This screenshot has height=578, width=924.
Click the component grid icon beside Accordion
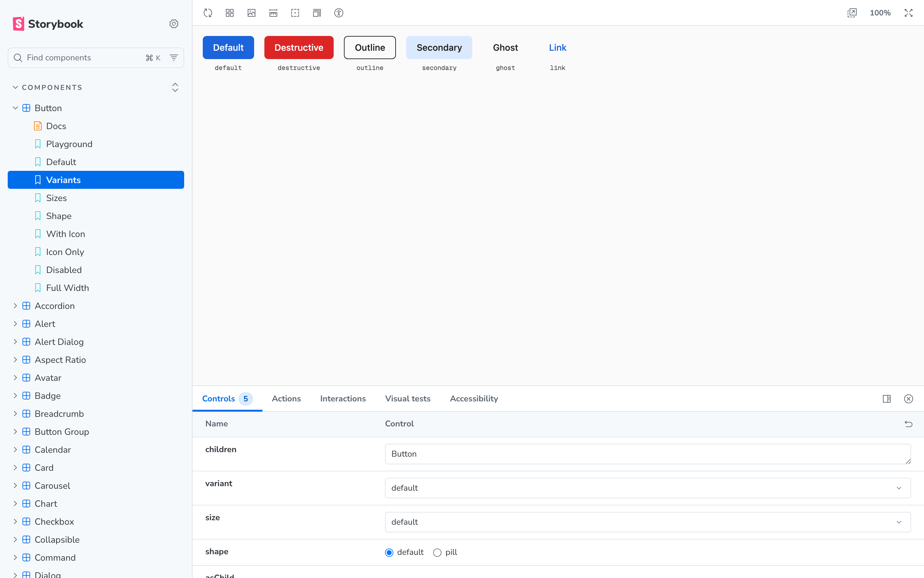coord(26,306)
